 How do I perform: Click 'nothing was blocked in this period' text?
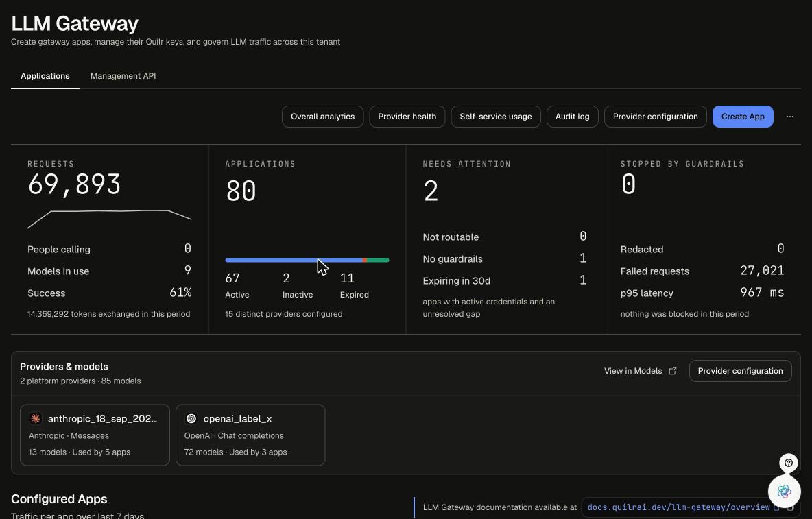[x=684, y=314]
